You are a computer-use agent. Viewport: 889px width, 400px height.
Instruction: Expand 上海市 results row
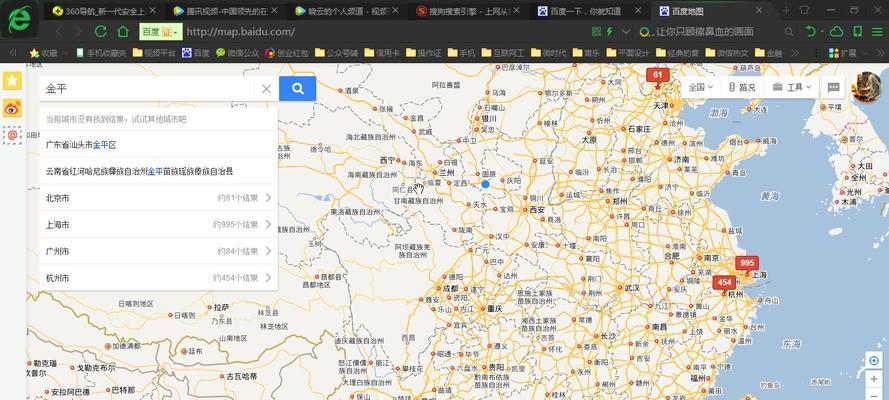159,224
